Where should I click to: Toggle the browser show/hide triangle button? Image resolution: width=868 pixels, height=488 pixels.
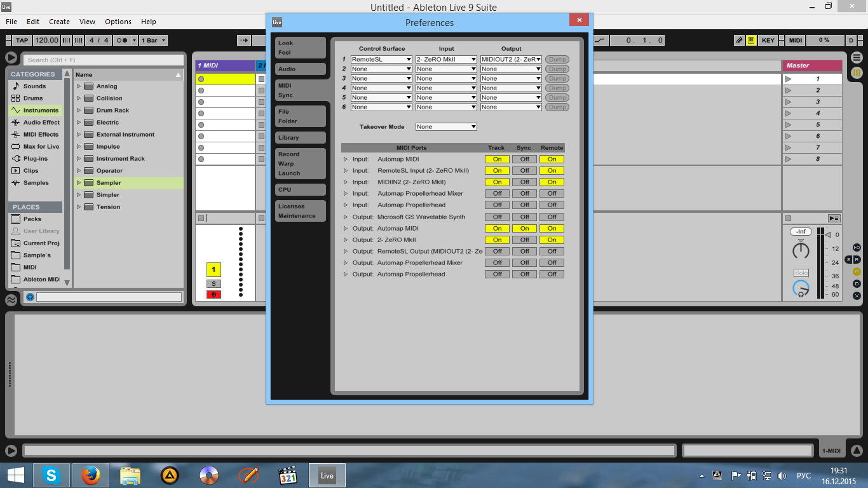[11, 58]
